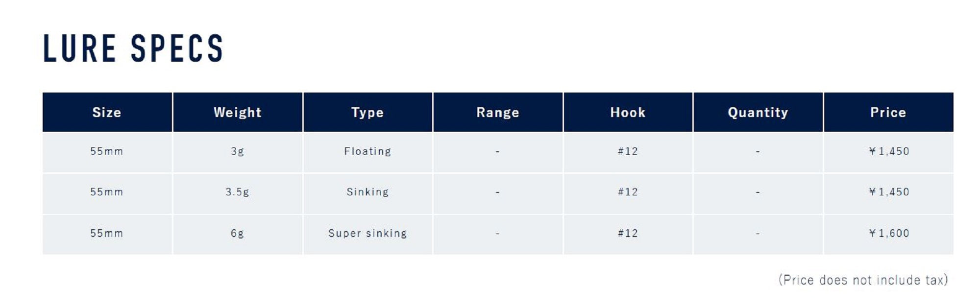Image resolution: width=980 pixels, height=307 pixels.
Task: Click the Quantity column header
Action: pos(758,112)
